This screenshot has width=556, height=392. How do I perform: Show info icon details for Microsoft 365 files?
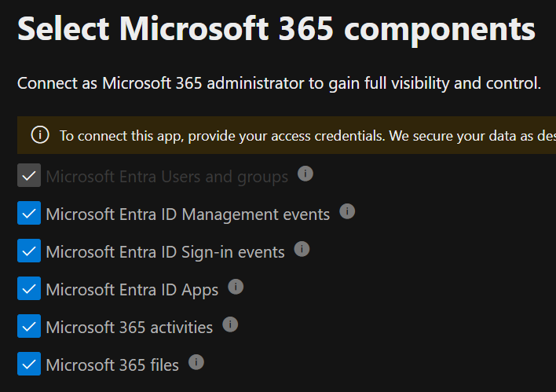(x=196, y=362)
